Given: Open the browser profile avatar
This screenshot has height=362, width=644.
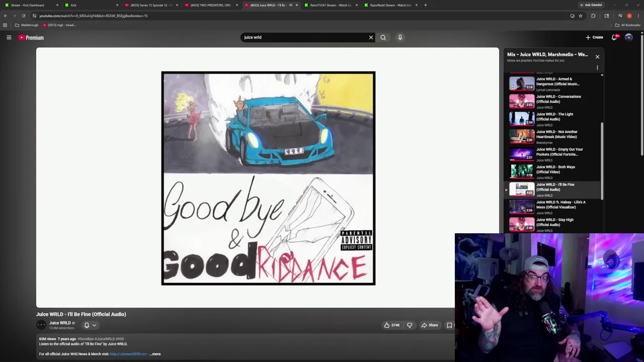Looking at the screenshot, I should click(x=629, y=16).
